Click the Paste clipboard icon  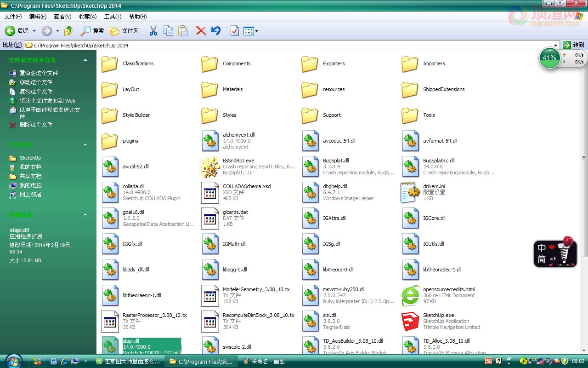pyautogui.click(x=183, y=31)
